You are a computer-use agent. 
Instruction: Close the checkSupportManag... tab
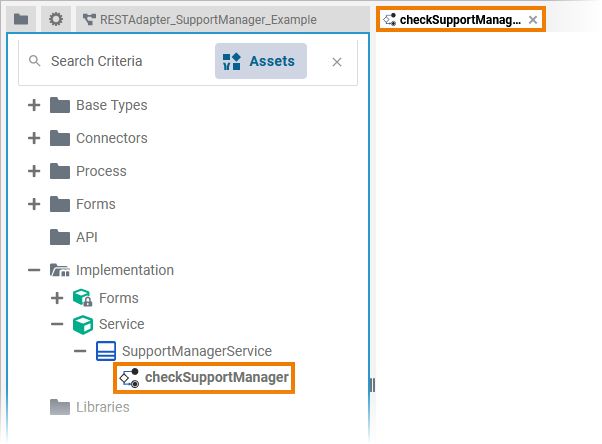tap(533, 20)
